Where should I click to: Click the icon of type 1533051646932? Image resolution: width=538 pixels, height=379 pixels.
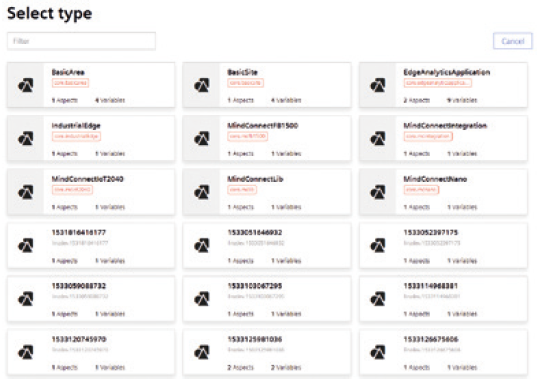202,246
